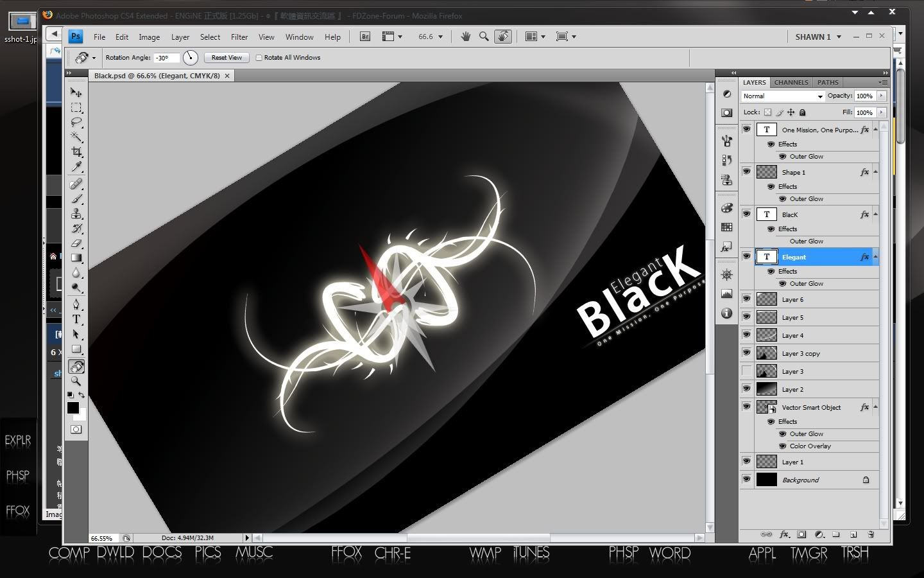Toggle Color Overlay effect visibility
This screenshot has width=924, height=578.
[782, 446]
